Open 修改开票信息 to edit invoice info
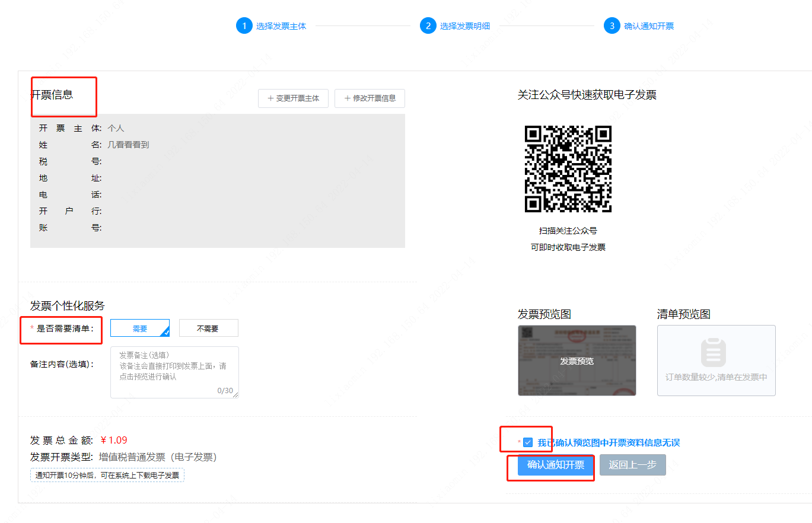This screenshot has height=523, width=812. point(370,98)
